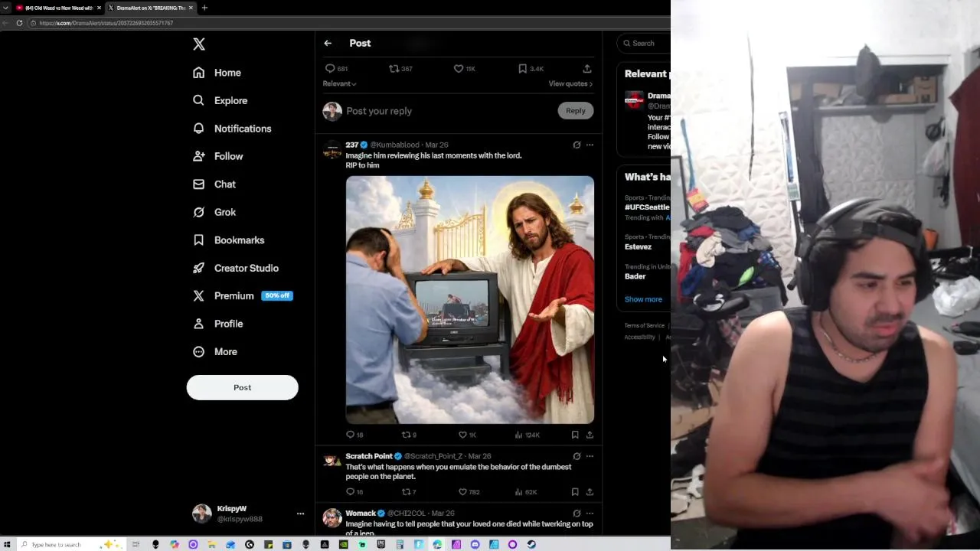Screen dimensions: 980x551
Task: Share 237's post
Action: pos(590,435)
